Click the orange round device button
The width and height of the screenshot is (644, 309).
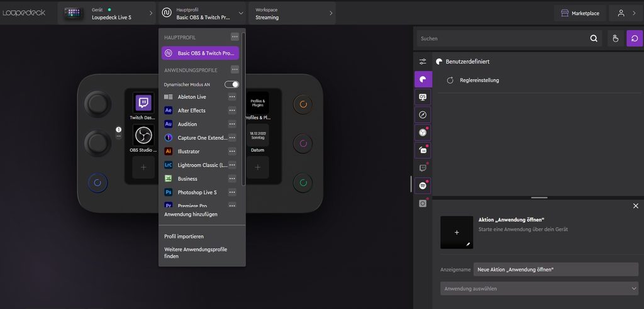point(303,104)
